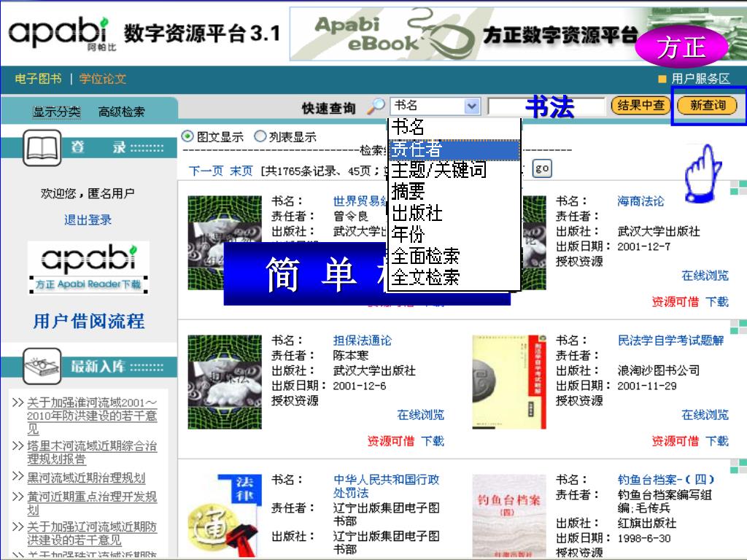
Task: Click 资源可借 for 担保法通论
Action: [391, 441]
